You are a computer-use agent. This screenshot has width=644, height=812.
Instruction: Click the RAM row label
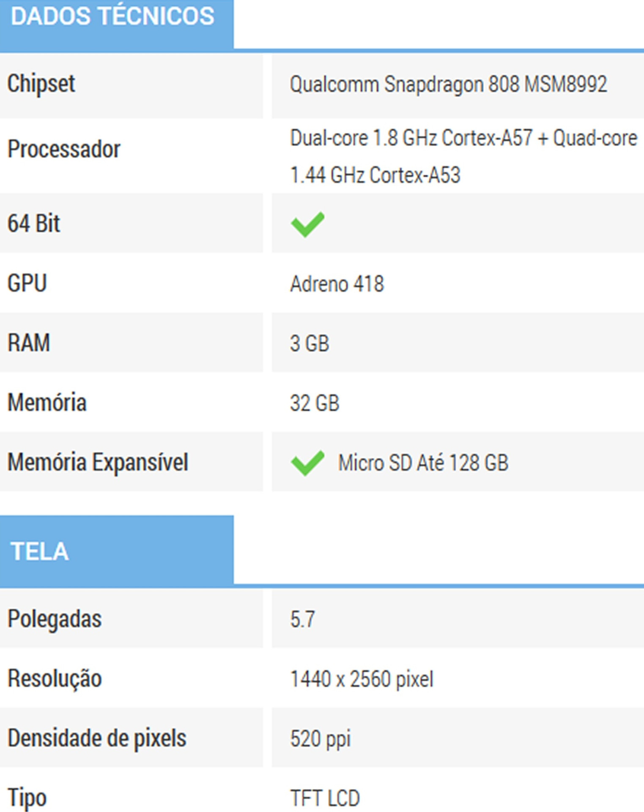tap(29, 343)
